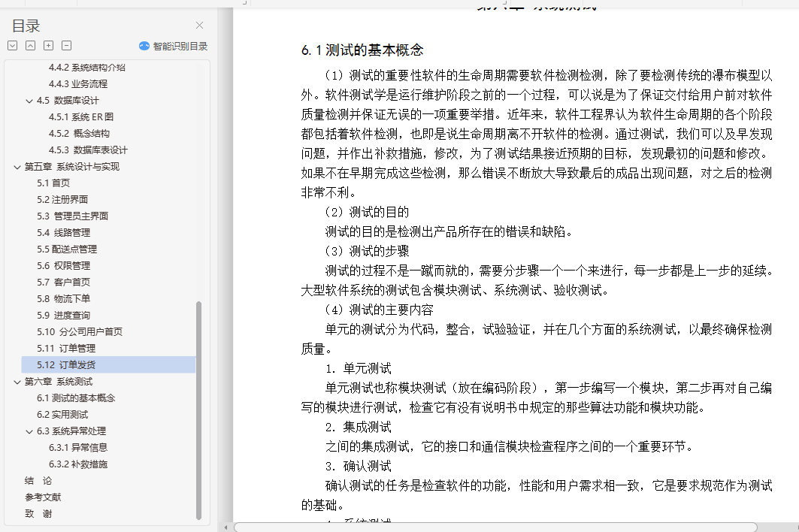Go to 5.4 线路管理
Screen dimensions: 799x532
63,232
